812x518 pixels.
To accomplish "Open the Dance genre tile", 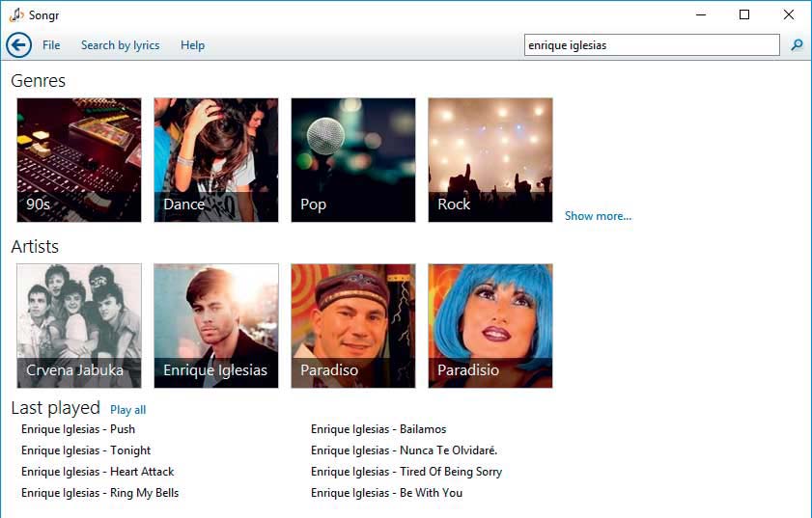I will point(216,160).
